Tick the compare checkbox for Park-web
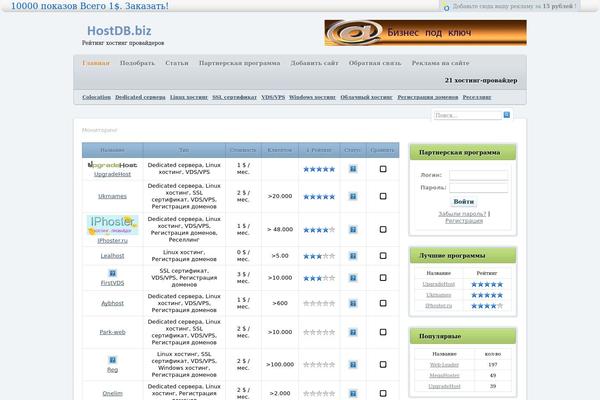Screen dimensions: 600x400 [383, 332]
